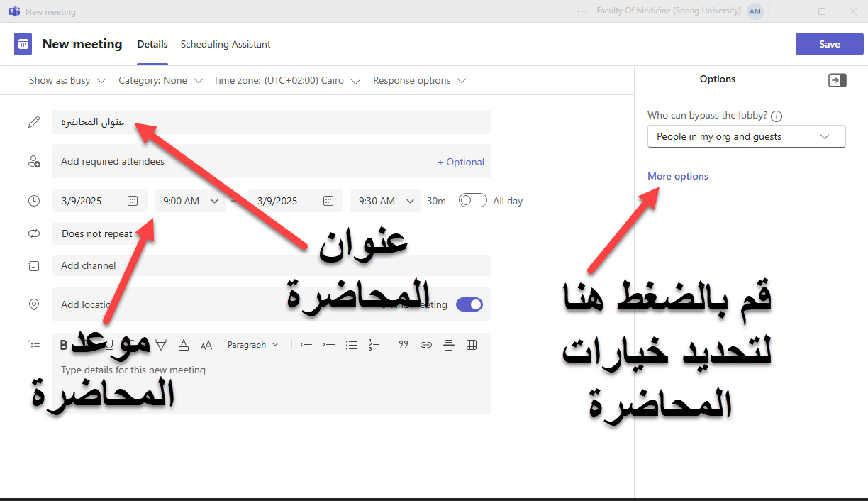This screenshot has height=501, width=868.
Task: Click the insert link icon
Action: tap(425, 345)
